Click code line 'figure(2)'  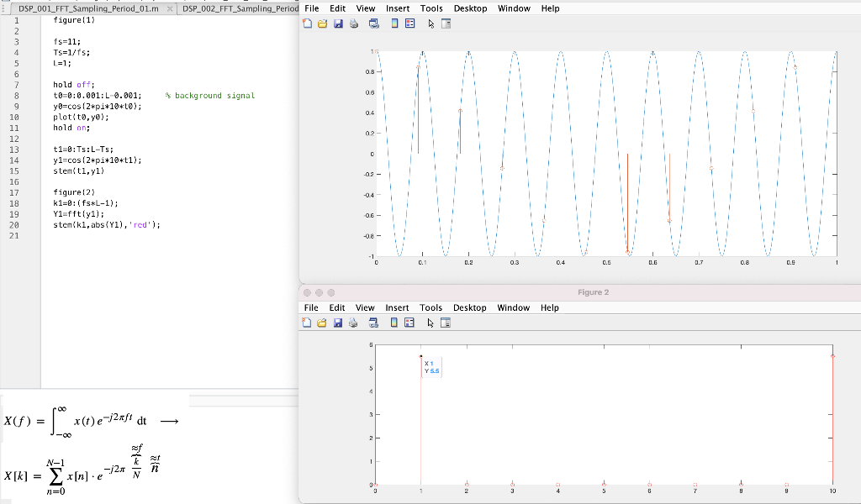[74, 192]
